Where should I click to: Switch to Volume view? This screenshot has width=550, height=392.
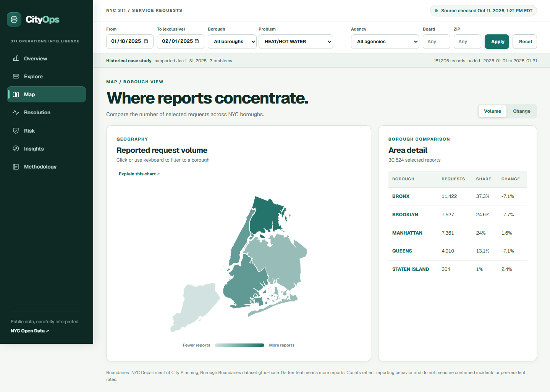point(492,111)
